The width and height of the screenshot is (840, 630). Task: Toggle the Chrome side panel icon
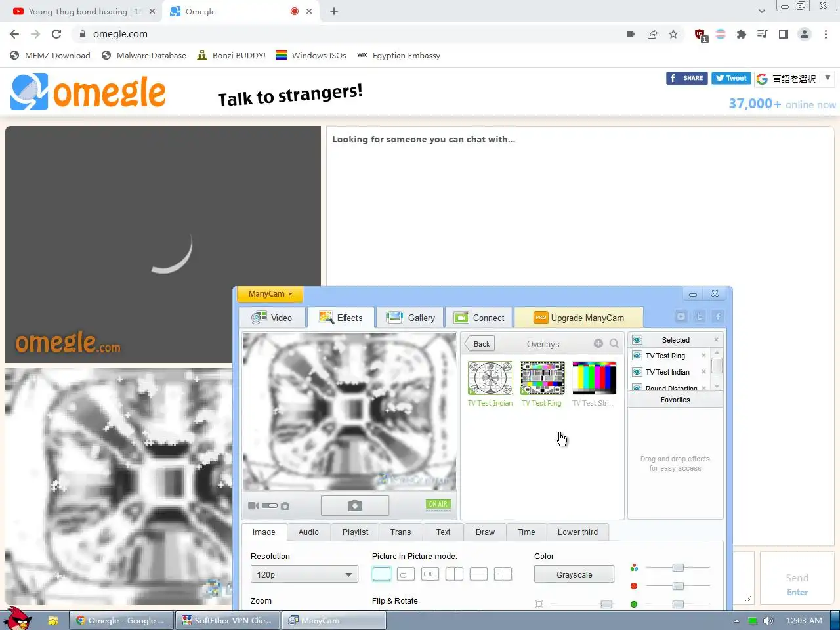(x=784, y=34)
